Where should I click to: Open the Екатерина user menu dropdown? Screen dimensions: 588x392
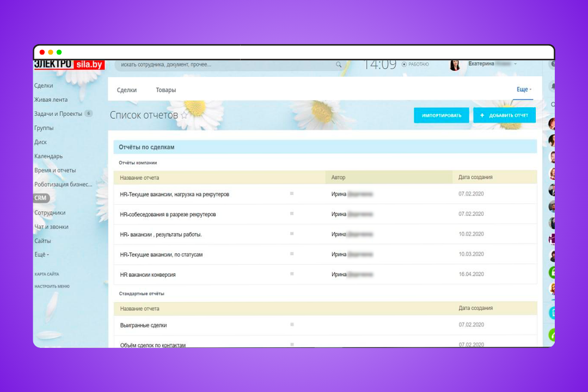(515, 64)
